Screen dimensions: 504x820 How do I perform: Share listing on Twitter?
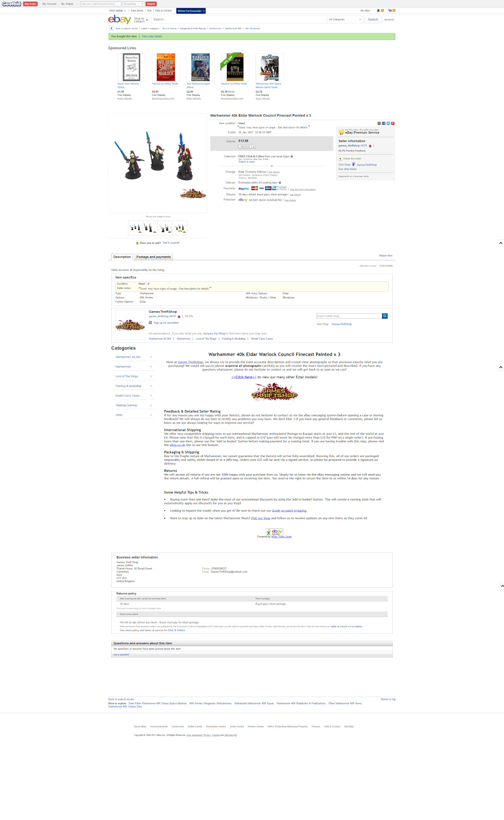tap(388, 123)
